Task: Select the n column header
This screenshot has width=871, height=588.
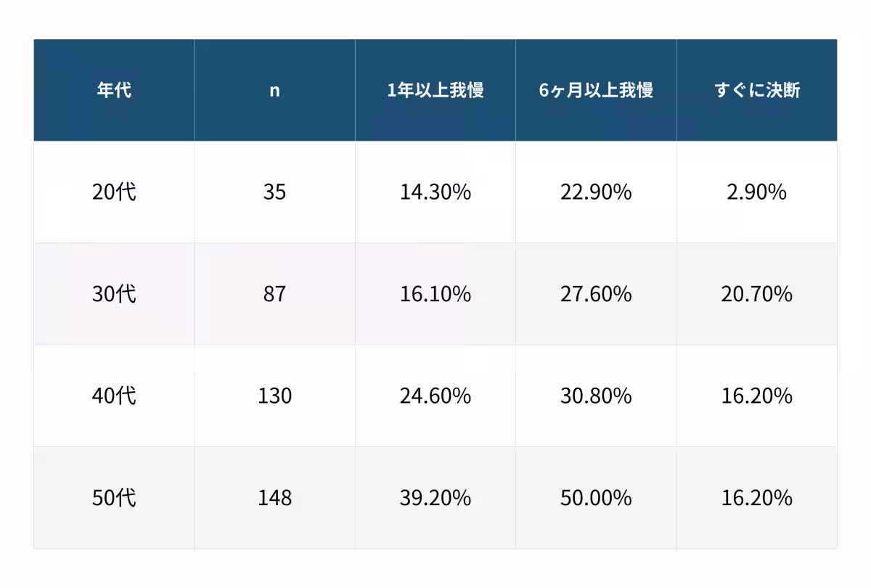Action: pyautogui.click(x=274, y=91)
